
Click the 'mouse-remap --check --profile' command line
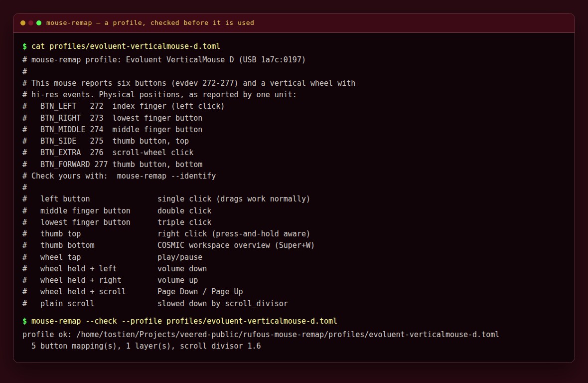coord(179,321)
